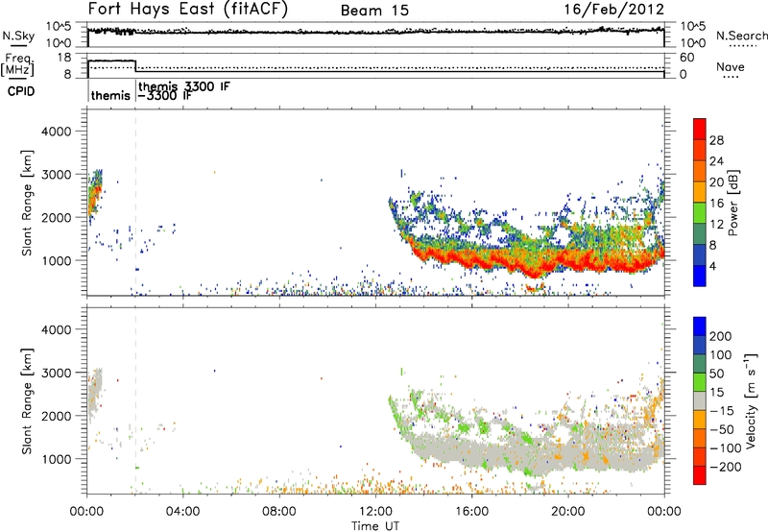Click the "N.Search" legend label
The image size is (768, 532).
click(x=742, y=36)
